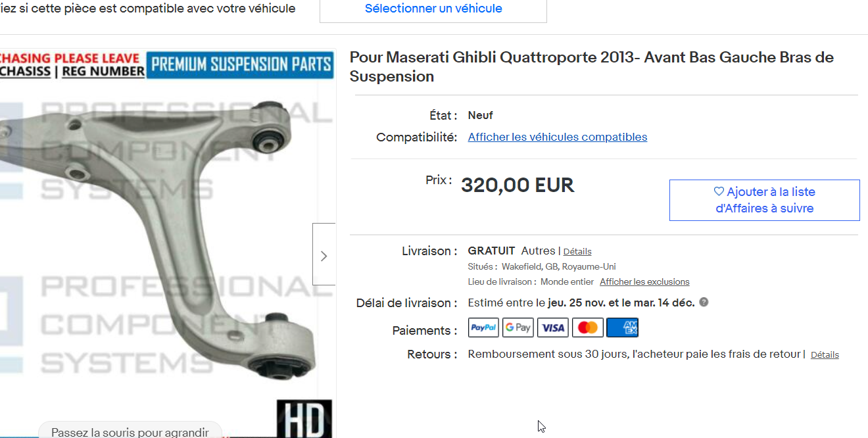The image size is (868, 438).
Task: Click the product title Pour Maserati Ghibli
Action: (x=592, y=66)
